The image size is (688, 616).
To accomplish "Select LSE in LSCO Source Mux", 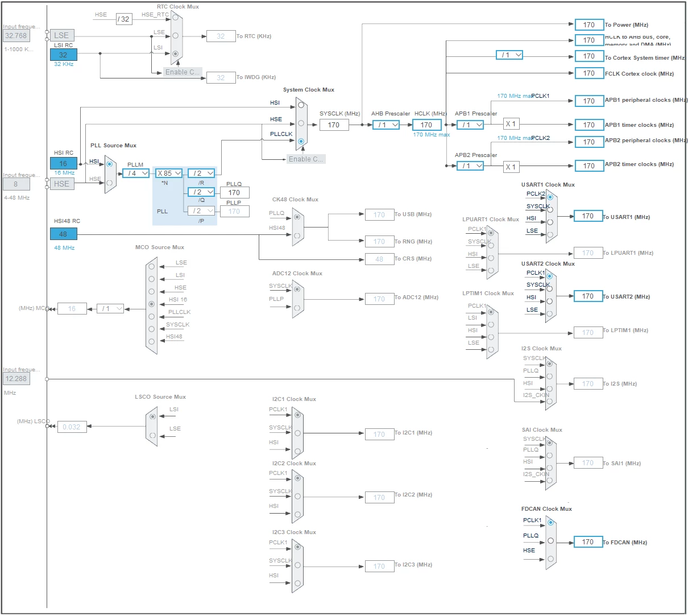I will pos(152,435).
